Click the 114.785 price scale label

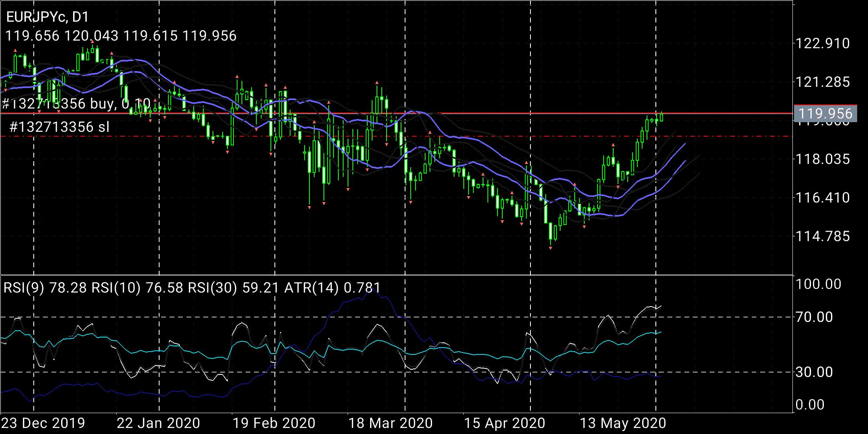(823, 236)
